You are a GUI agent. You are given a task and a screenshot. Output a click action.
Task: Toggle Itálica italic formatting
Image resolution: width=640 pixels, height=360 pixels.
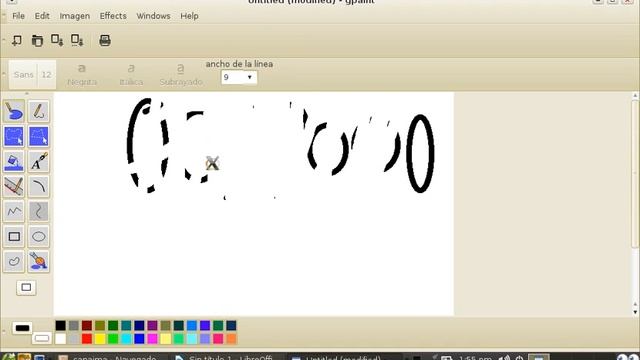click(x=131, y=75)
